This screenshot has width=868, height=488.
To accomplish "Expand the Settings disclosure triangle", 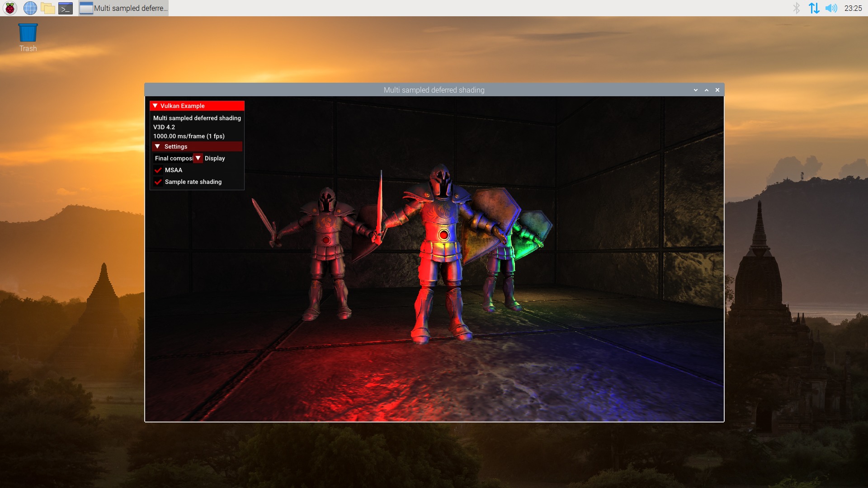I will coord(156,146).
